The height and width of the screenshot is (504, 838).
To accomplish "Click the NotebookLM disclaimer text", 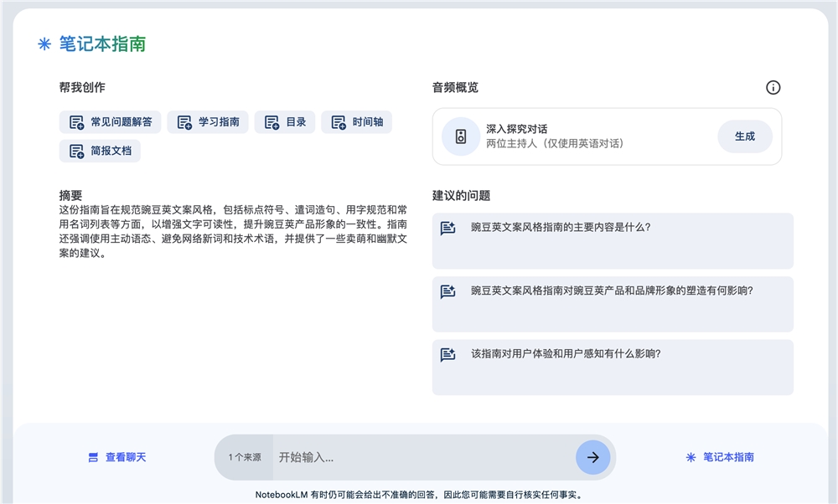I will pyautogui.click(x=418, y=495).
